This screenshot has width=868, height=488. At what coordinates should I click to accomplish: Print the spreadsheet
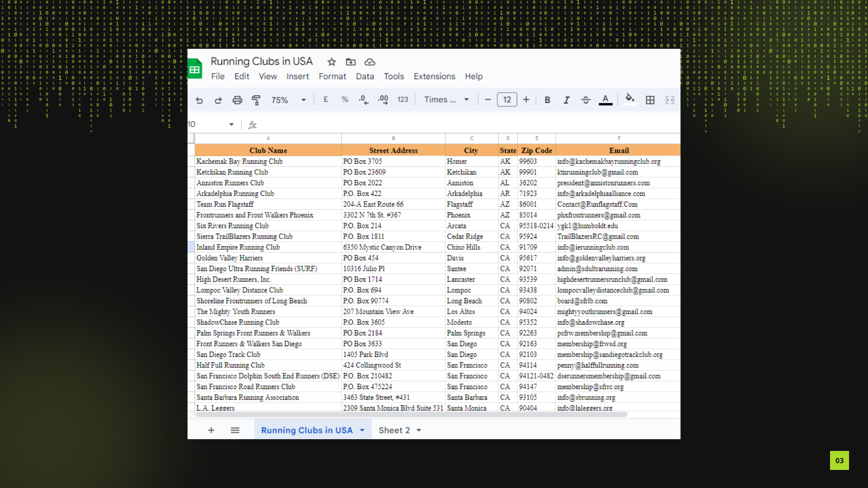point(237,100)
